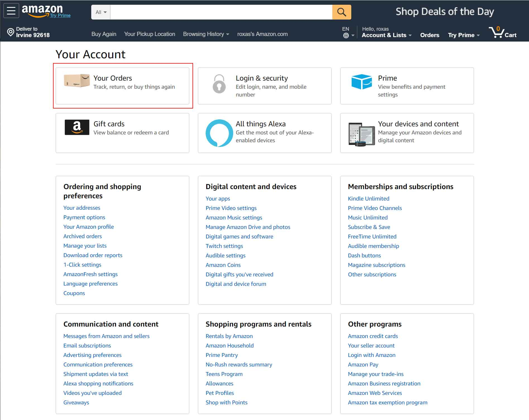Open the Prime benefits card title
The height and width of the screenshot is (420, 529).
point(387,78)
